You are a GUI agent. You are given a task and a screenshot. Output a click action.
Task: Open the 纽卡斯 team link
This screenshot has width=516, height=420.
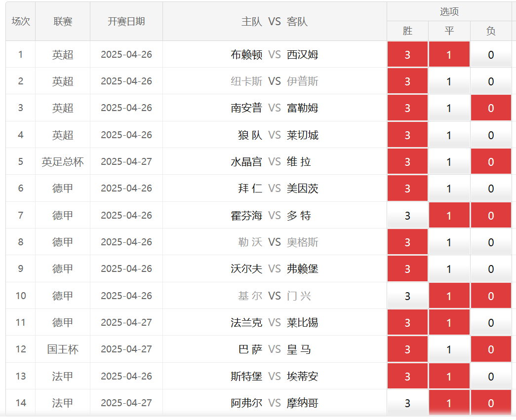click(246, 81)
